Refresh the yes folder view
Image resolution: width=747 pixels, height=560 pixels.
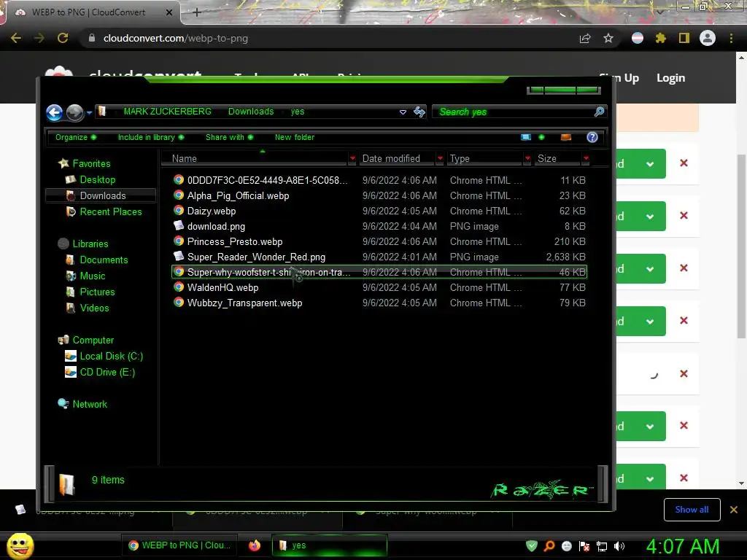coord(419,112)
